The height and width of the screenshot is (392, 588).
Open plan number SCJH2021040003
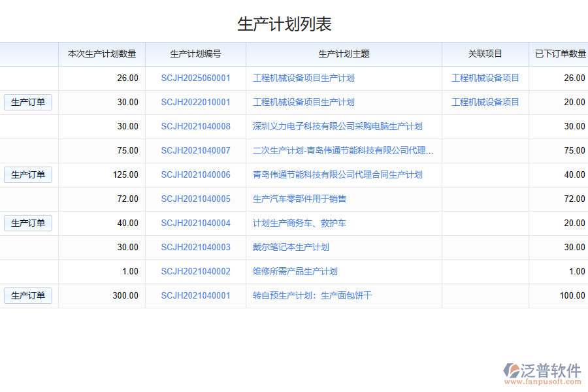point(195,248)
